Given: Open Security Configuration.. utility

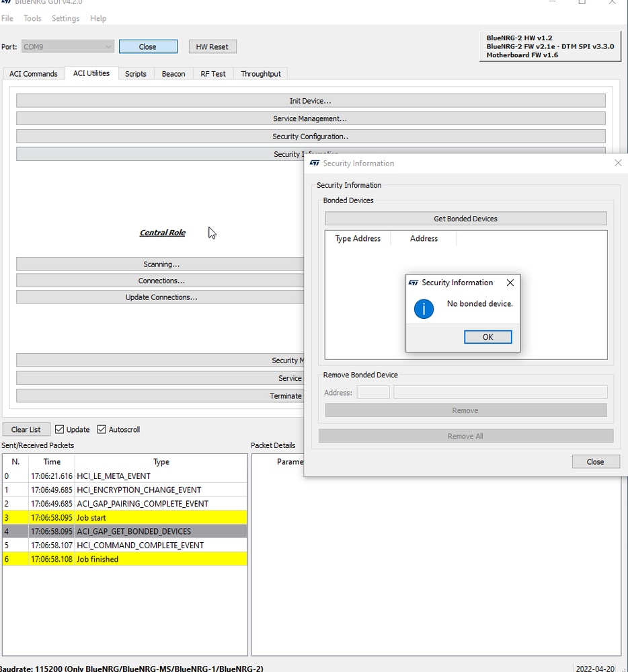Looking at the screenshot, I should tap(311, 137).
